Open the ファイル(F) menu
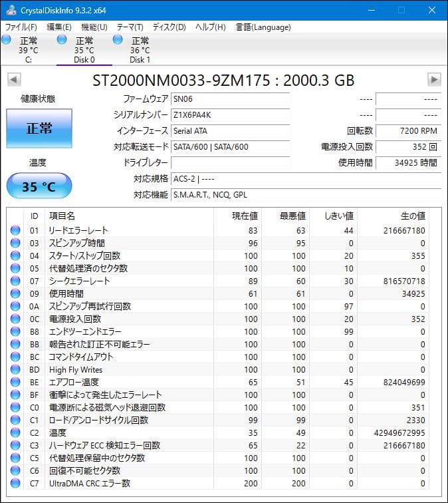Screen dimensions: 448x503 [x=21, y=27]
